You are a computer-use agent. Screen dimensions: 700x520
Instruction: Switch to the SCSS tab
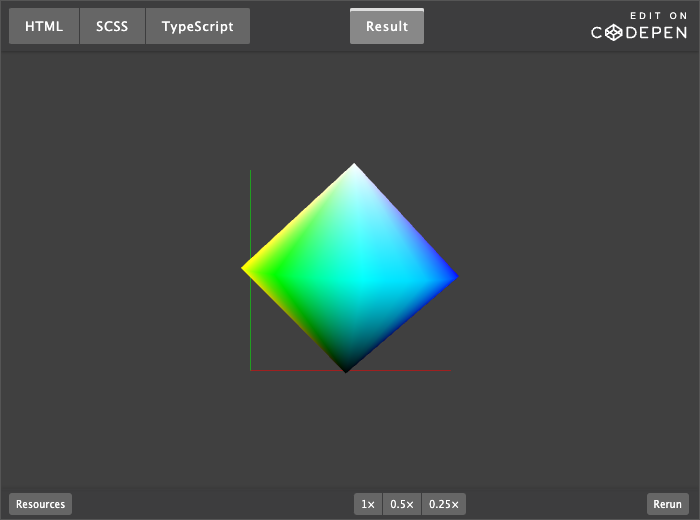click(x=112, y=26)
